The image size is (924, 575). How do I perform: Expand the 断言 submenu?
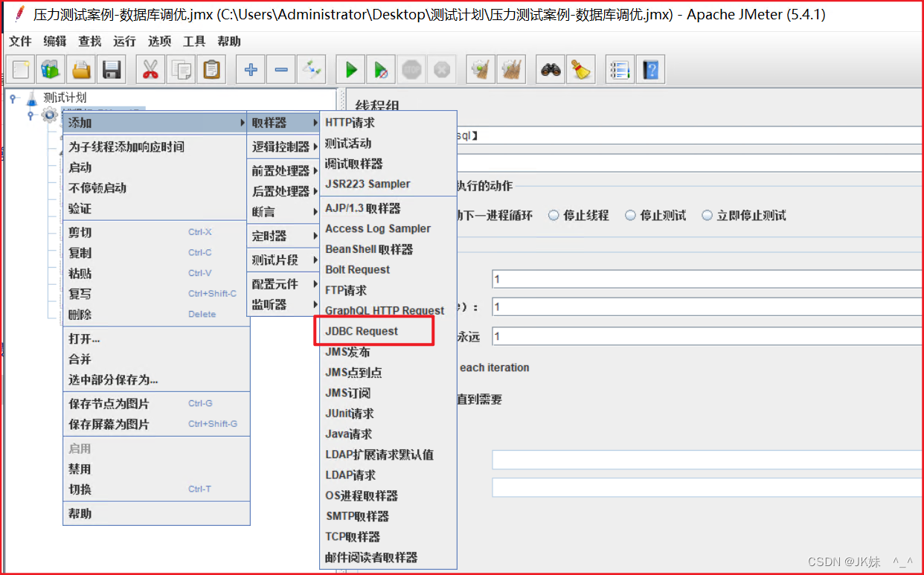283,212
